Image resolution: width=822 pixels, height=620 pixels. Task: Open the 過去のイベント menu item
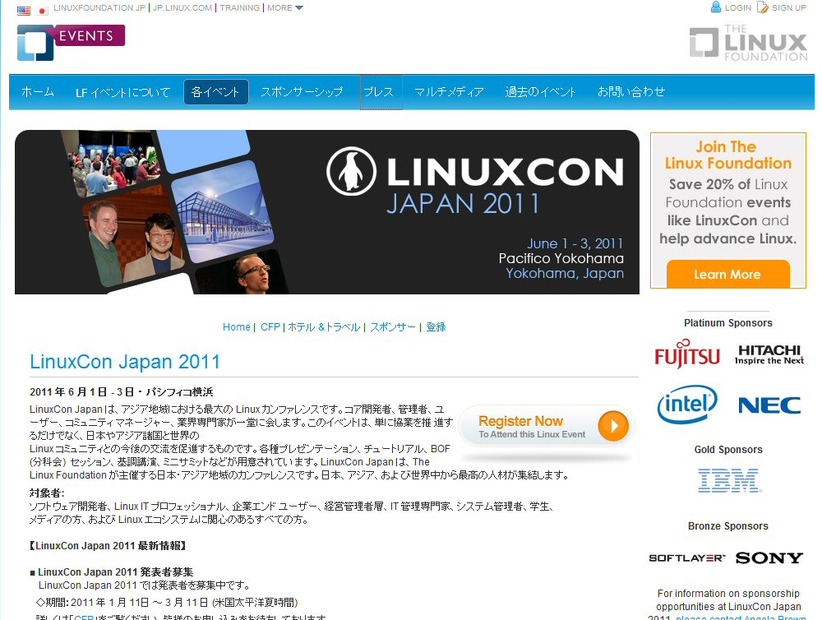tap(540, 92)
